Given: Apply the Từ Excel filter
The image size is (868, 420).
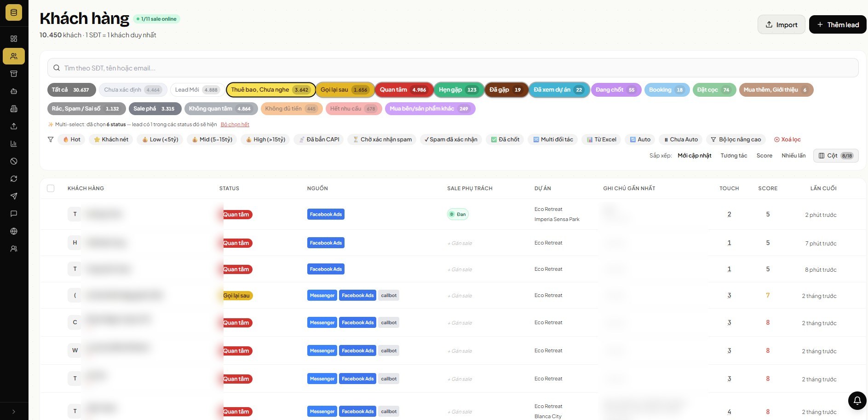Looking at the screenshot, I should (601, 140).
